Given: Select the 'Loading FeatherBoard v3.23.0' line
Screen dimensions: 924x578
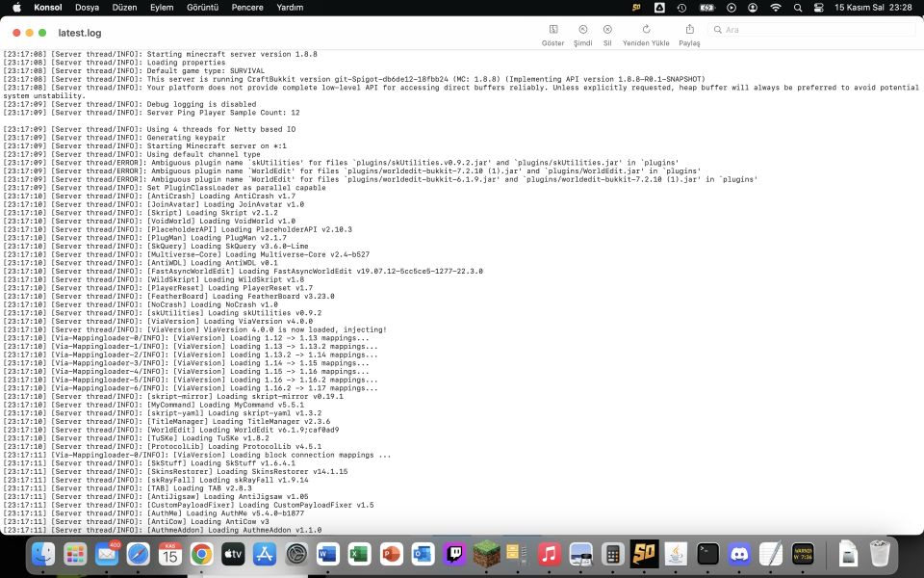Looking at the screenshot, I should pyautogui.click(x=168, y=296).
